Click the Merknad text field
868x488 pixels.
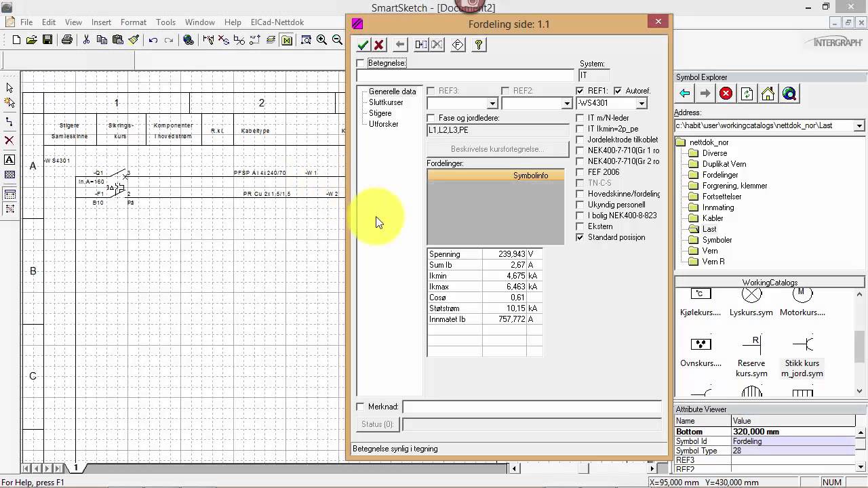[532, 407]
